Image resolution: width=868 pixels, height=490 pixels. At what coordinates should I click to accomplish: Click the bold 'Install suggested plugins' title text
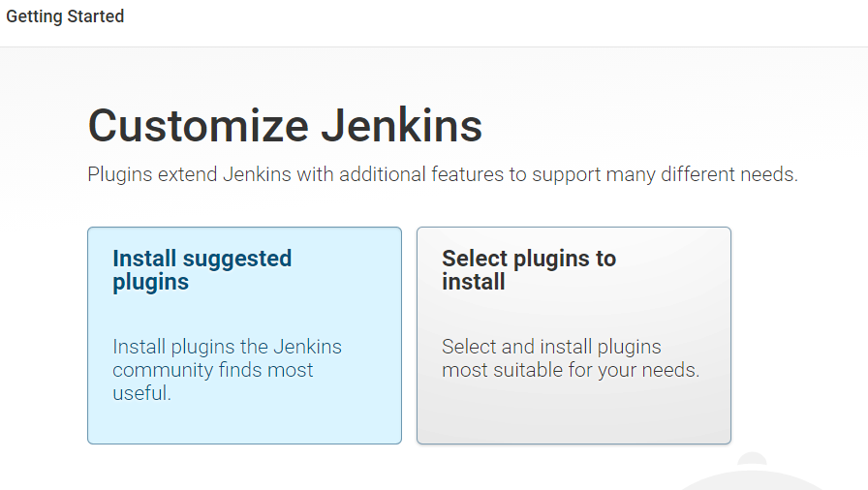tap(201, 270)
